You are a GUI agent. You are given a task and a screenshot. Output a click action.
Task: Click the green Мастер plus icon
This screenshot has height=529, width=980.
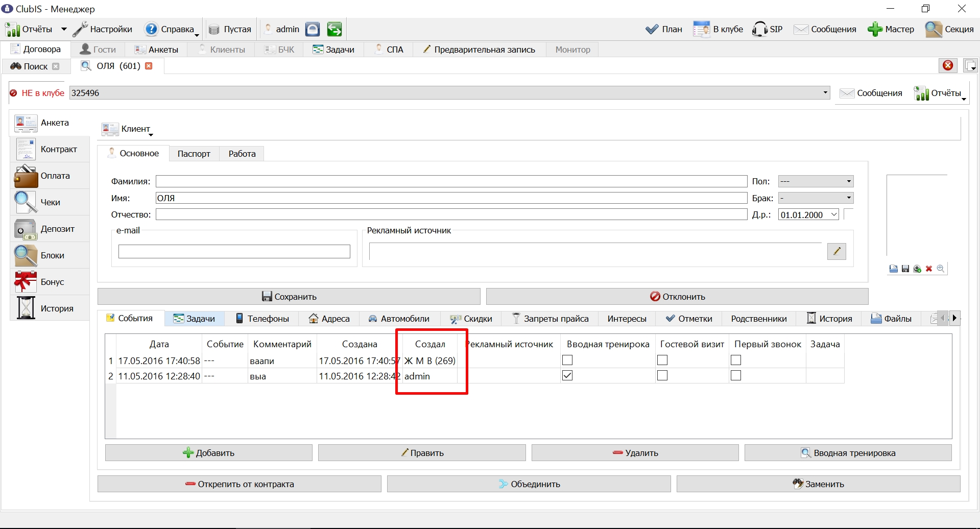pyautogui.click(x=875, y=29)
